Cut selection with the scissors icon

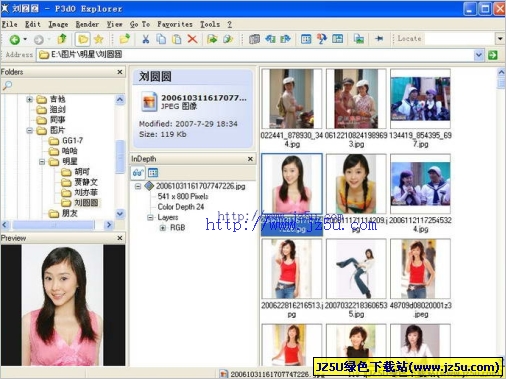point(146,39)
